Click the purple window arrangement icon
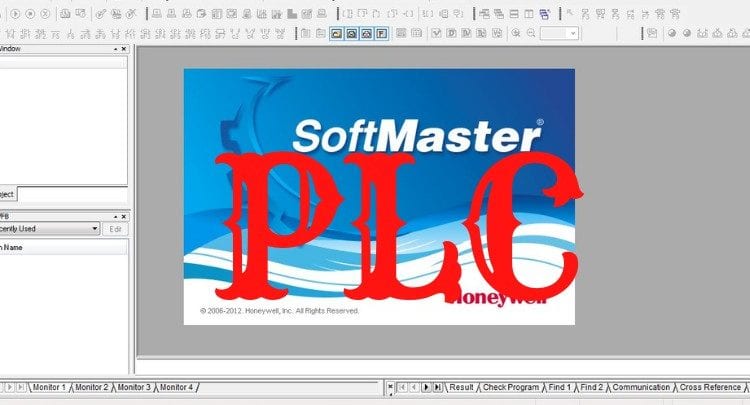This screenshot has height=405, width=750. (x=544, y=14)
